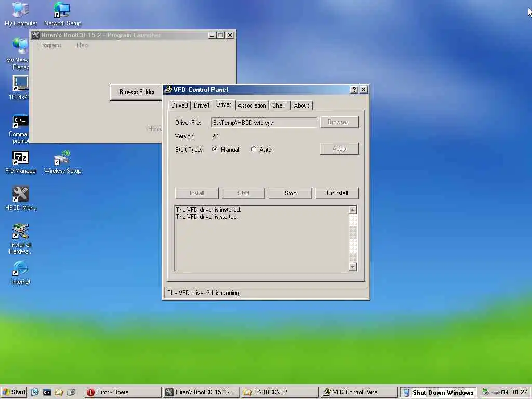Screen dimensions: 532x399
Task: Switch to F:\HBCD\XP taskbar item
Action: [x=280, y=392]
